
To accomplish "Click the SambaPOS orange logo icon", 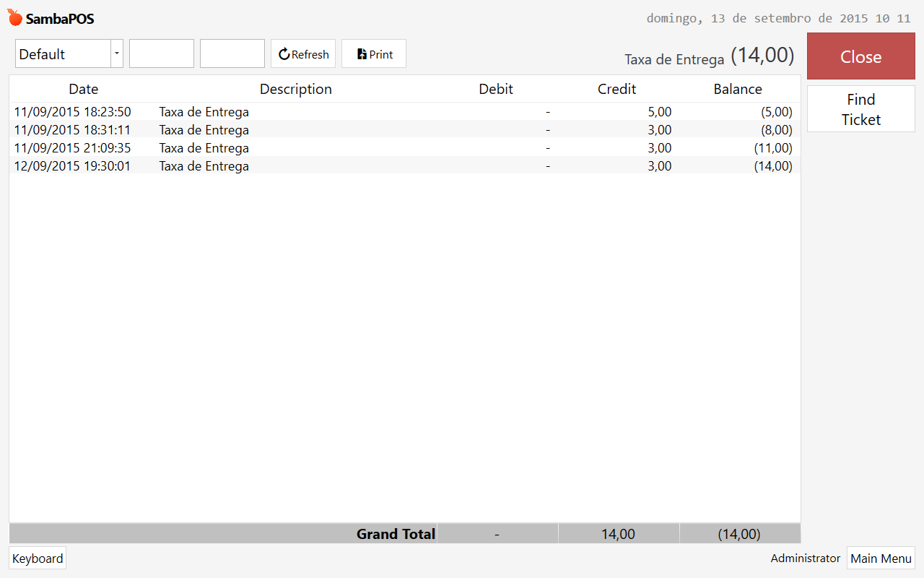I will click(x=15, y=17).
